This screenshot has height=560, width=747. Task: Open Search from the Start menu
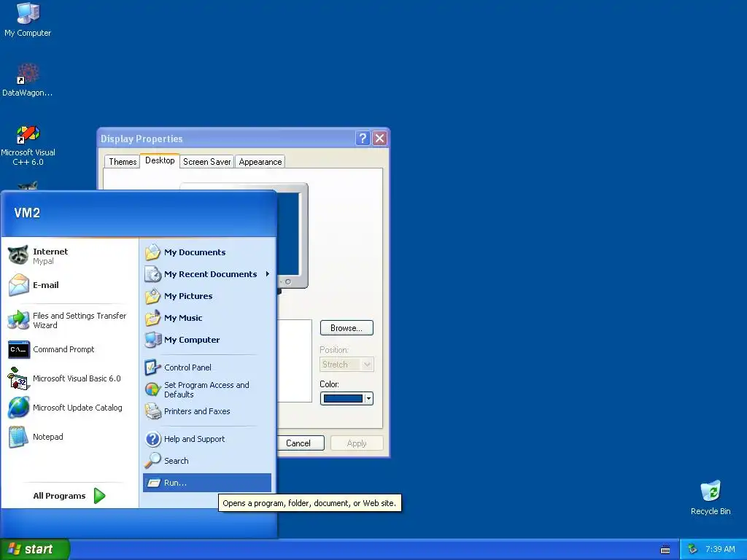[x=207, y=461]
